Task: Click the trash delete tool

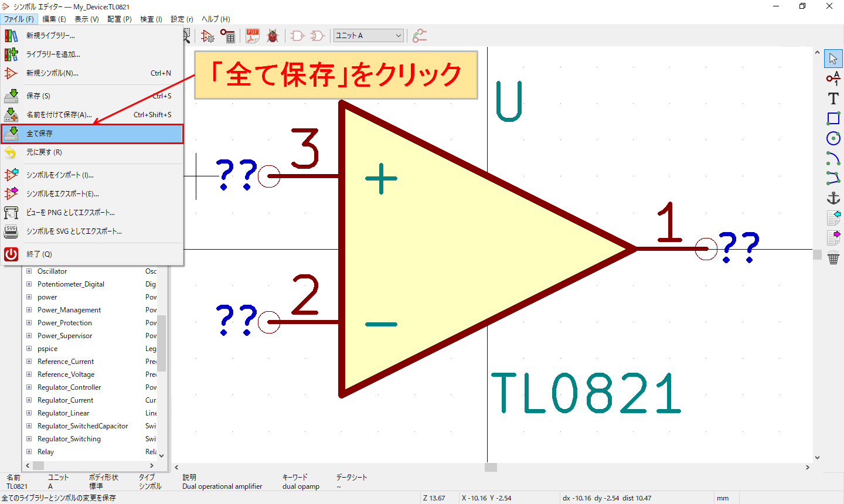Action: 834,258
